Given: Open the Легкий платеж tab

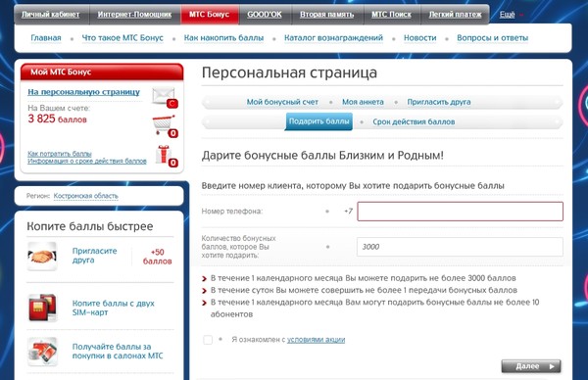Looking at the screenshot, I should coord(456,15).
